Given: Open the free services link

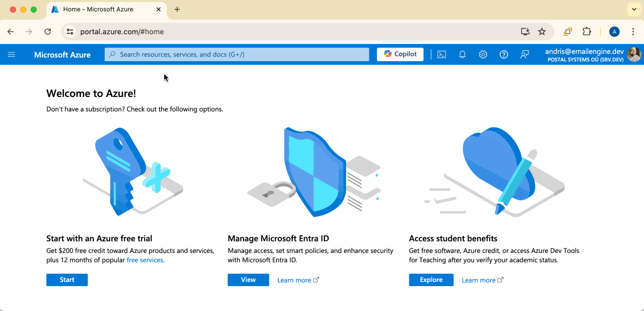Looking at the screenshot, I should point(145,260).
